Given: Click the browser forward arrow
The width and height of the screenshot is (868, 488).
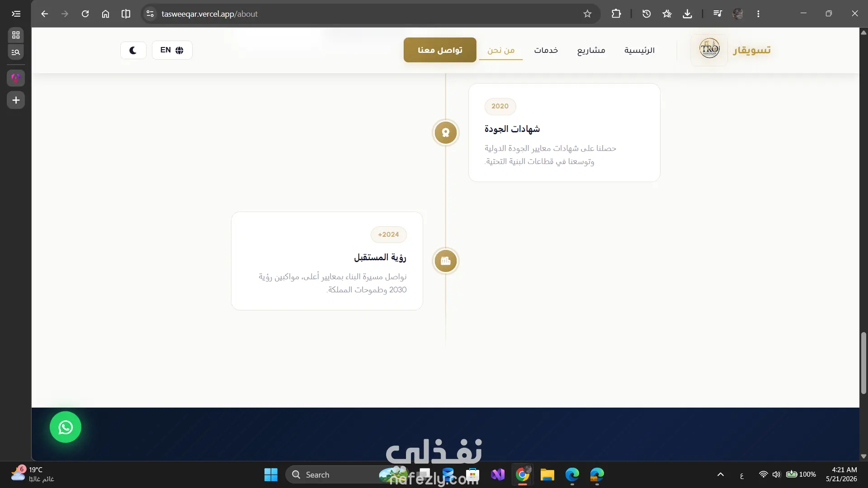Looking at the screenshot, I should [65, 14].
